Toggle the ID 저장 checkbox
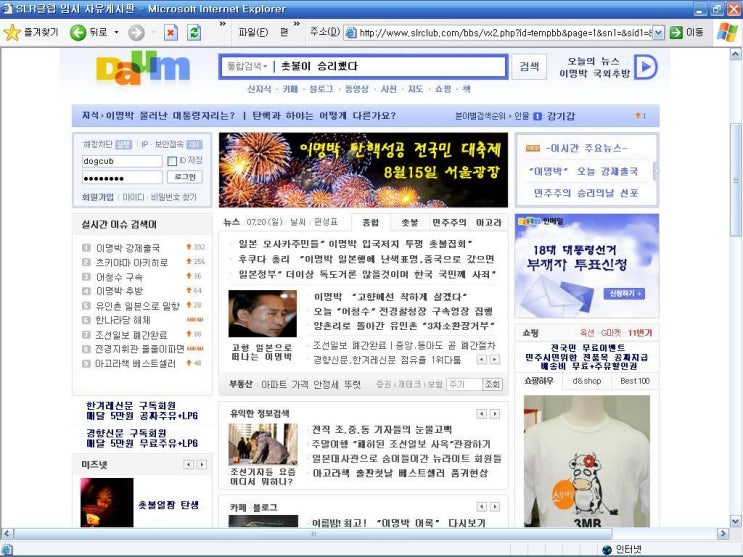743x557 pixels. (172, 162)
